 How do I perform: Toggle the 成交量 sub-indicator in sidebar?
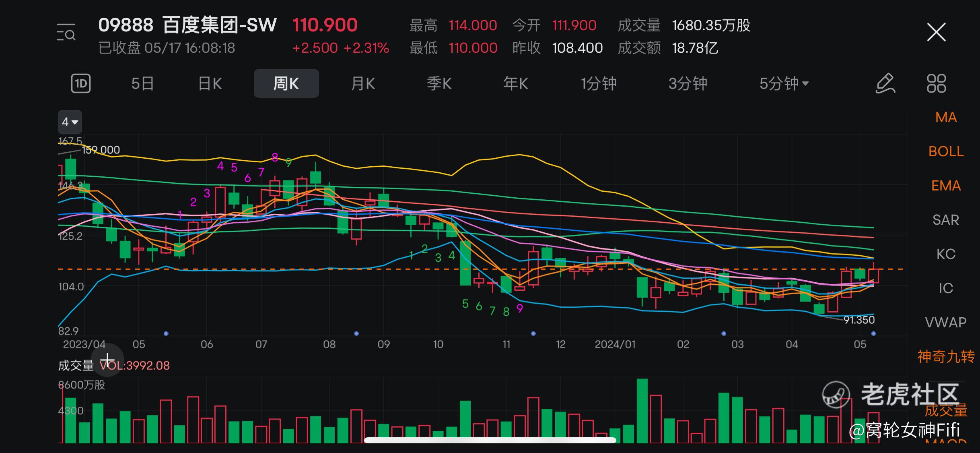946,410
